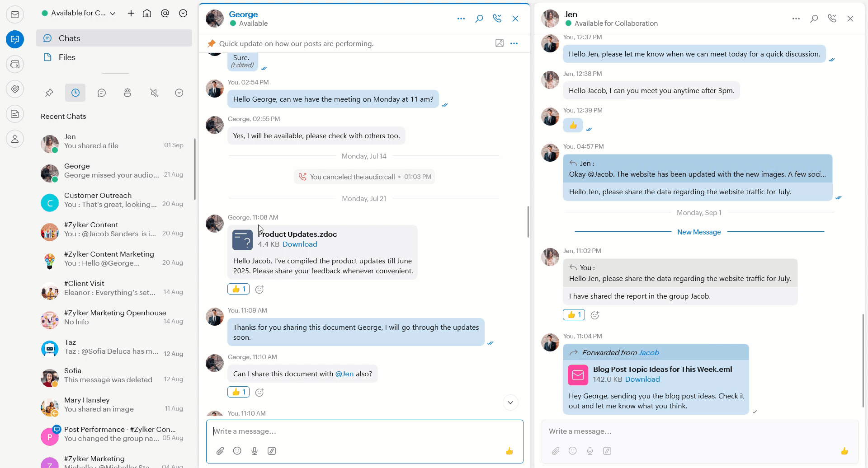Download Blog Post Topic Ideas eml file
Viewport: 868px width, 468px height.
642,379
